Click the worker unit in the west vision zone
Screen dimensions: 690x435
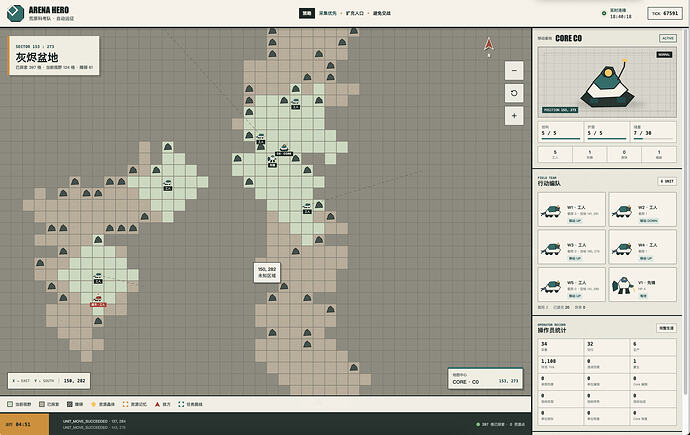pos(167,183)
